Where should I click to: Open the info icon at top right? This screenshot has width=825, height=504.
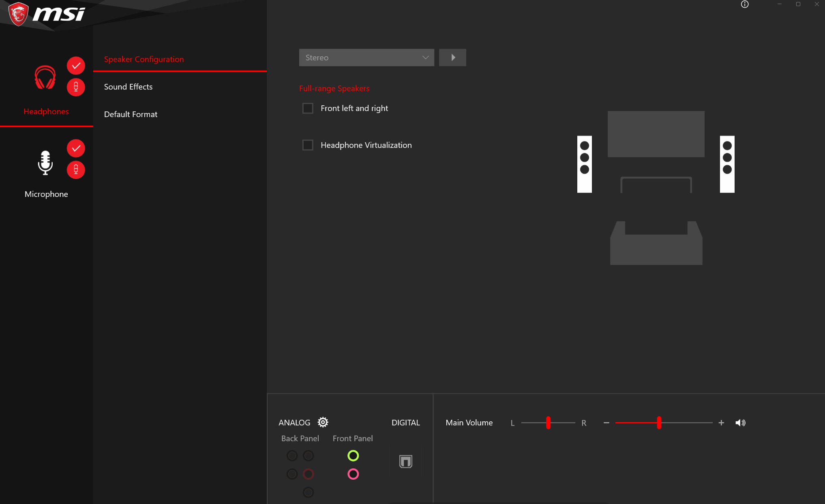[x=745, y=4]
